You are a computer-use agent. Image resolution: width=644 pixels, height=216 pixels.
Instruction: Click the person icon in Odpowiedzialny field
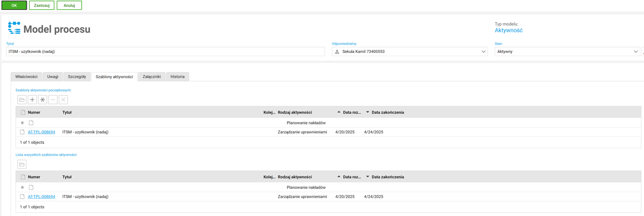coord(337,52)
